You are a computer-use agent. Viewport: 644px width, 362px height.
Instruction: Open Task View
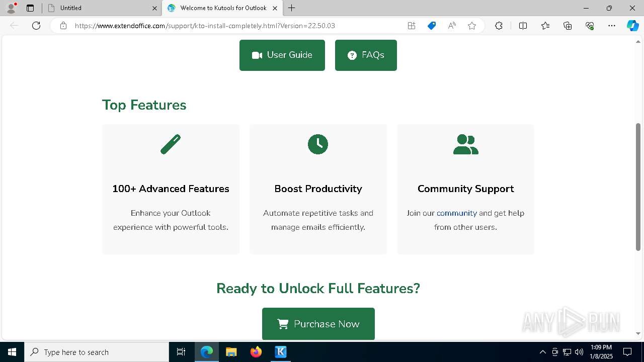pyautogui.click(x=181, y=352)
